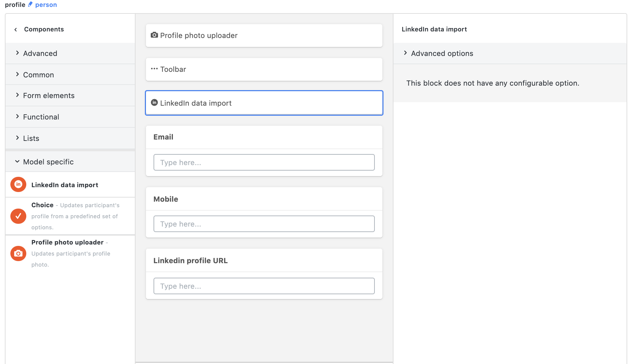Click the LinkedIn icon on the selected canvas block

click(x=154, y=102)
